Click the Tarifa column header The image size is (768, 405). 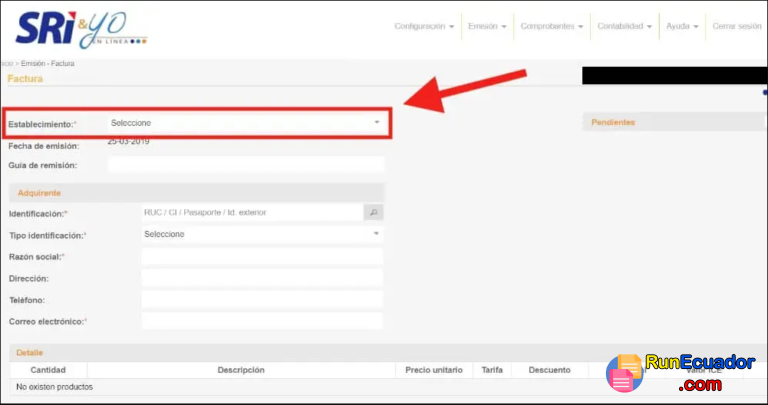(x=492, y=370)
